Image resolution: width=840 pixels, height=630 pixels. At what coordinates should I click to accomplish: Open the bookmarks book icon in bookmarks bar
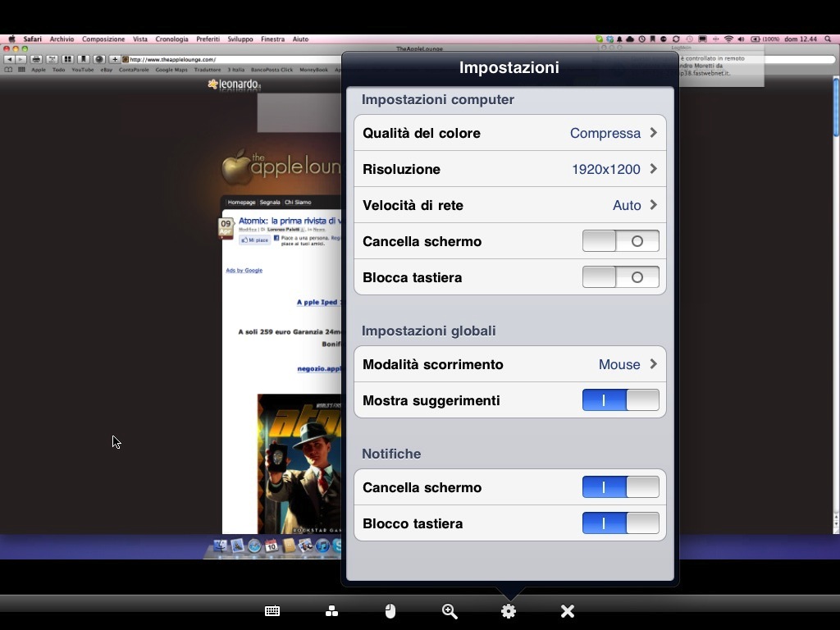point(8,70)
